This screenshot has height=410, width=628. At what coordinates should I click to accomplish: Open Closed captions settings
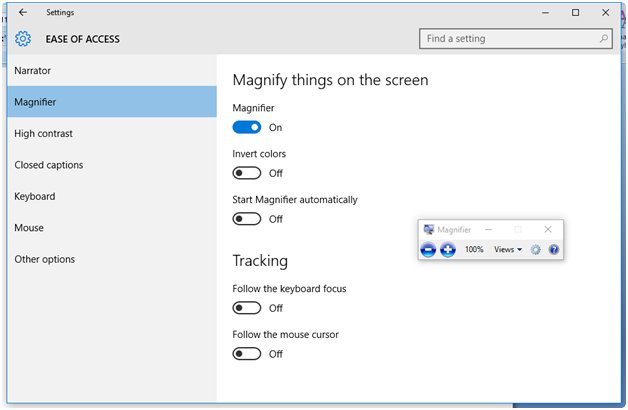point(49,165)
